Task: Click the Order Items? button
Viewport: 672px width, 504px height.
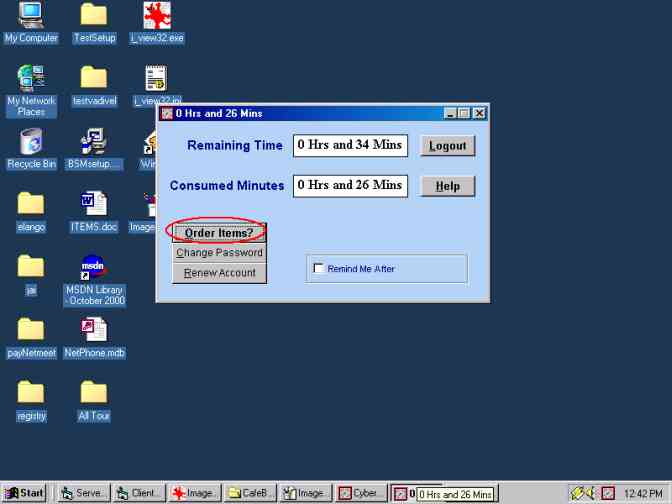Action: 219,233
